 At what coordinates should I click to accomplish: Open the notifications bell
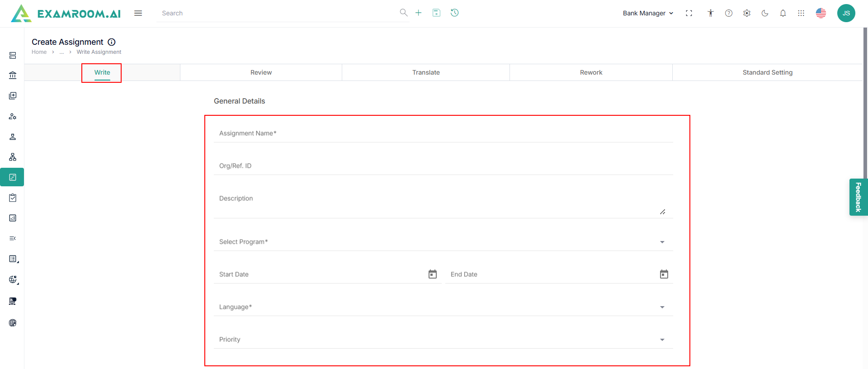pyautogui.click(x=783, y=13)
